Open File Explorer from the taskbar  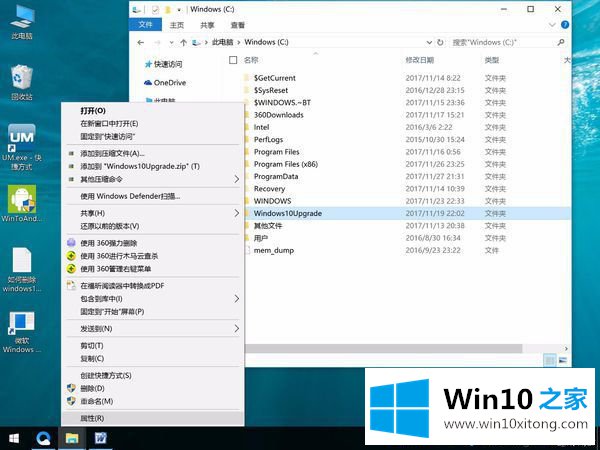click(73, 438)
